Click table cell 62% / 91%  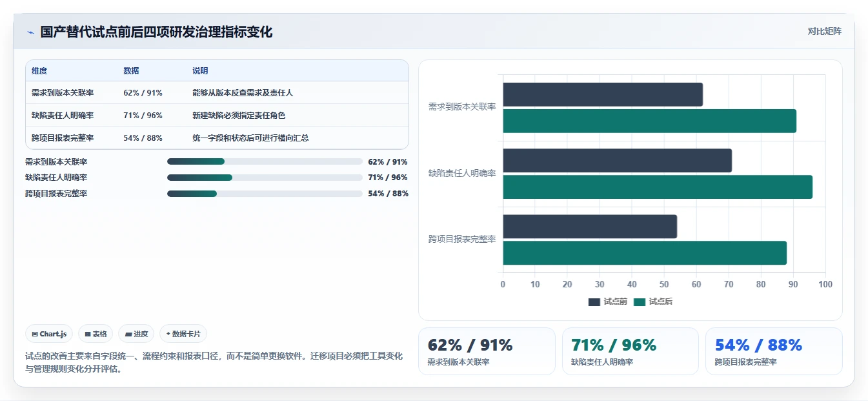(x=143, y=93)
